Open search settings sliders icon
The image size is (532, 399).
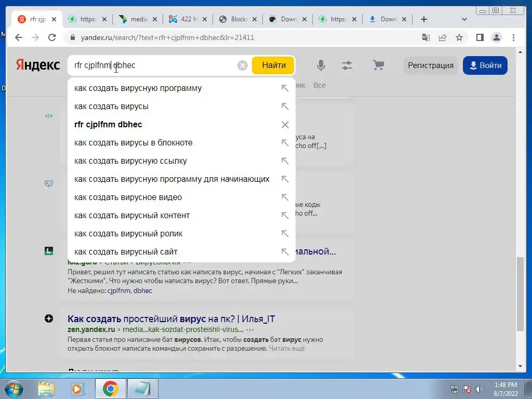coord(347,65)
